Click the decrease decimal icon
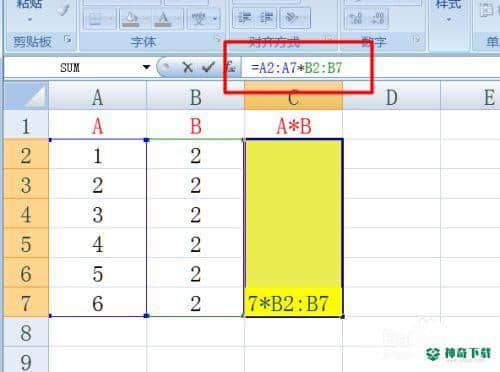The image size is (500, 372). click(x=378, y=18)
